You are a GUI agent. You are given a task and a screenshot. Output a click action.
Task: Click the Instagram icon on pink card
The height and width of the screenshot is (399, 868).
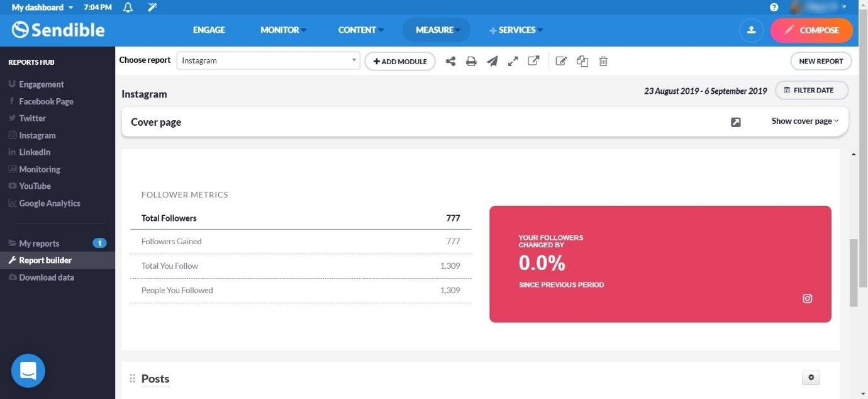tap(808, 298)
